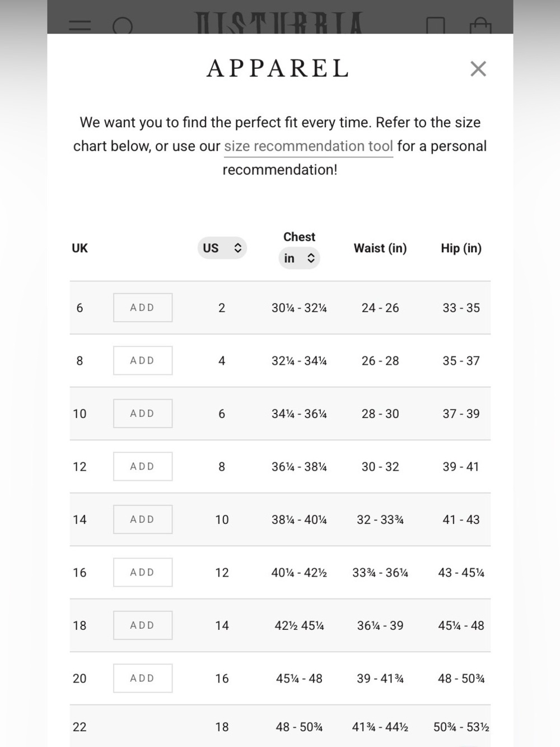Add UK size 14 to bag

(143, 519)
